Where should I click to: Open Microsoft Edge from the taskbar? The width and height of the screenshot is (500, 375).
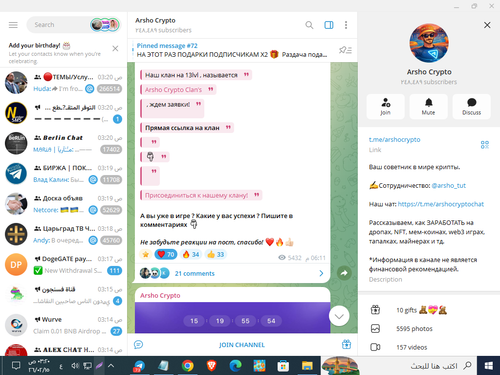tap(236, 366)
